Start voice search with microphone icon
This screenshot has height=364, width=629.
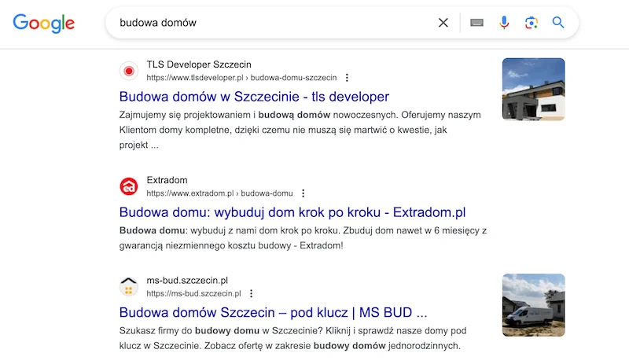(504, 23)
